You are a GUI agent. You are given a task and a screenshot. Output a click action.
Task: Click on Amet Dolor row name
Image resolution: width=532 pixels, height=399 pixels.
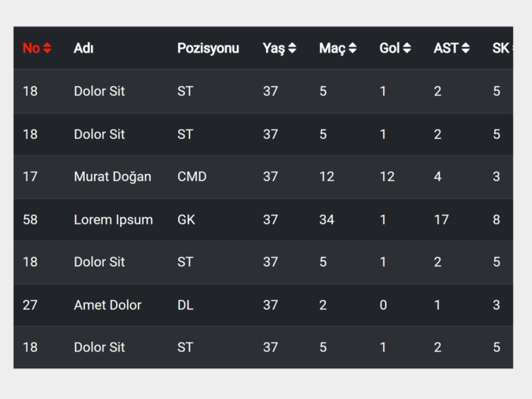click(107, 305)
